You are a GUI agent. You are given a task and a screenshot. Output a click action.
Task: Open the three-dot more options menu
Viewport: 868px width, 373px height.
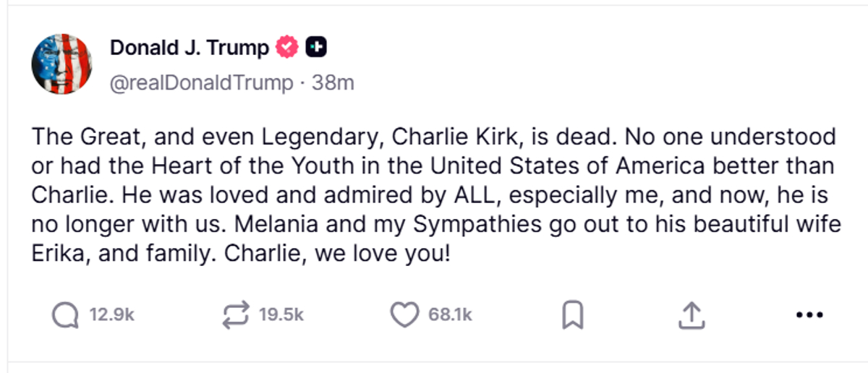coord(809,314)
